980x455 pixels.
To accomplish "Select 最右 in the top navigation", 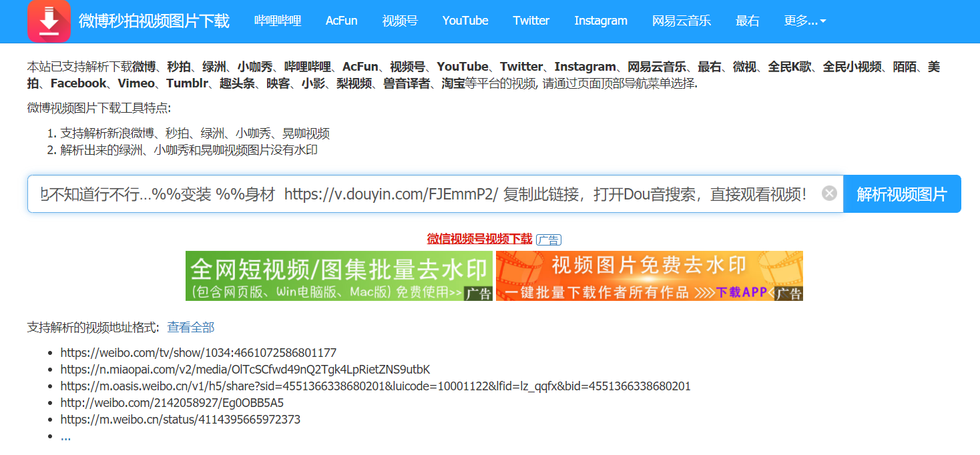I will pos(748,21).
